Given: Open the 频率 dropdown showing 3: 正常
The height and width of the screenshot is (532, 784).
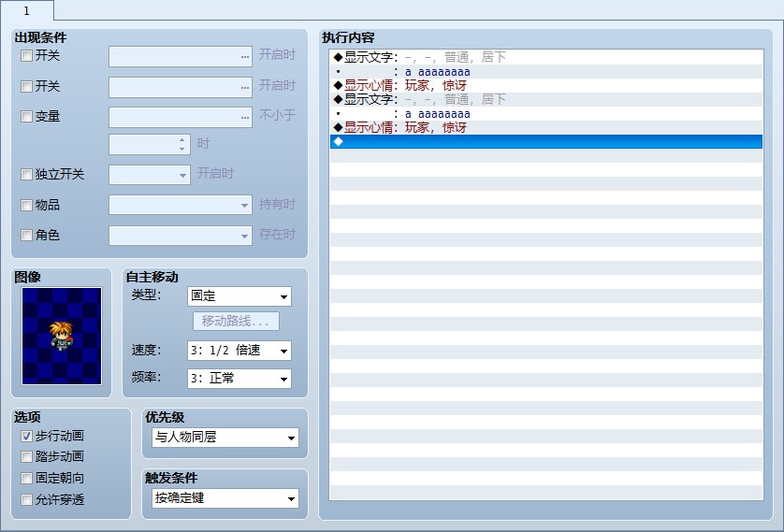Looking at the screenshot, I should pos(239,379).
